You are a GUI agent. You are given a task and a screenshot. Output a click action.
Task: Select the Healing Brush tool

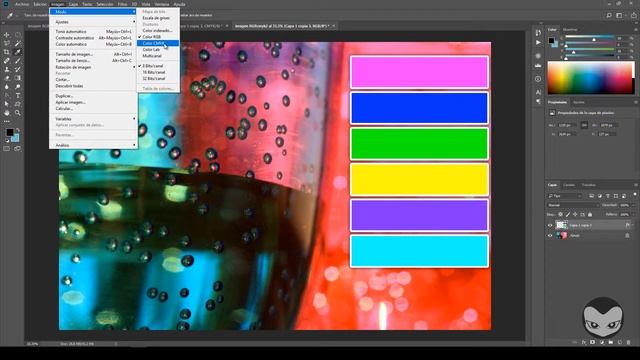7,61
